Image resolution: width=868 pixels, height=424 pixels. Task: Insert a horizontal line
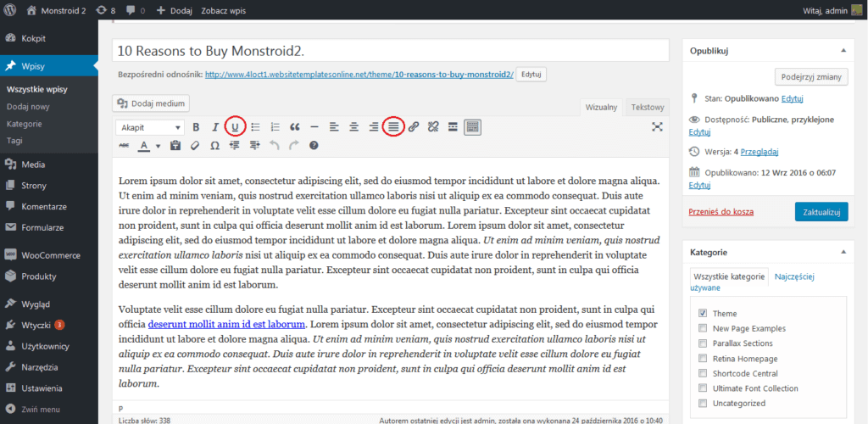(314, 127)
